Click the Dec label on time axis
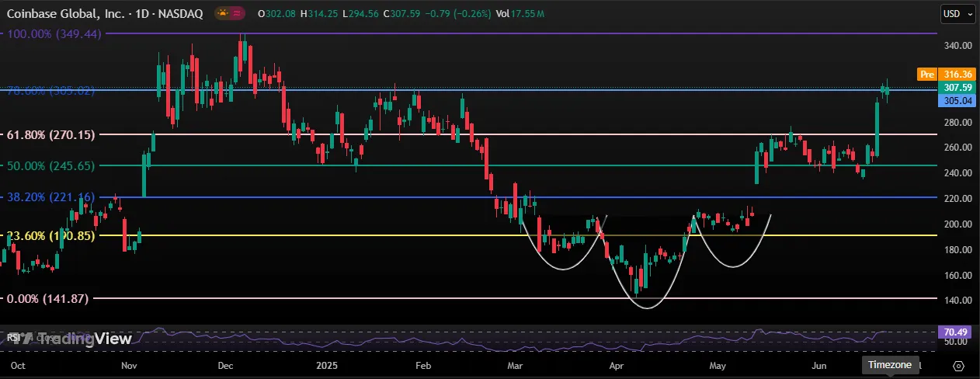Screen dimensions: 980x379 [x=227, y=364]
